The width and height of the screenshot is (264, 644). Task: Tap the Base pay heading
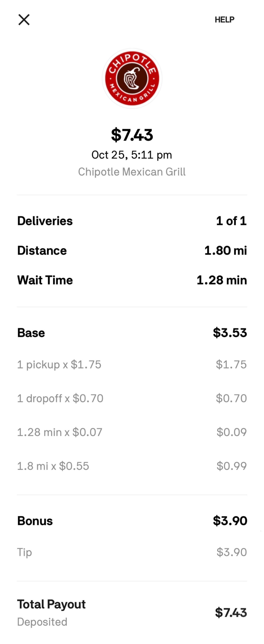tap(31, 333)
